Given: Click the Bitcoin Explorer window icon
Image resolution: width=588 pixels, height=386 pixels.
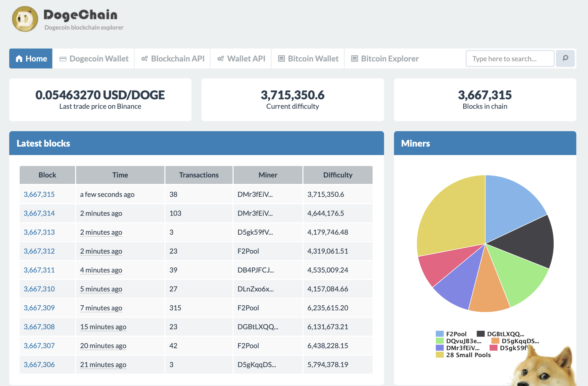Looking at the screenshot, I should (x=354, y=59).
